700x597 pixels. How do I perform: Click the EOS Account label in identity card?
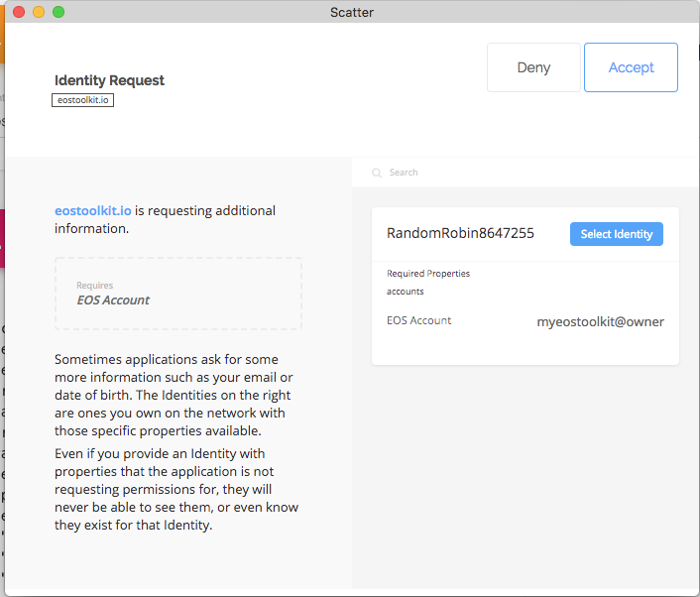click(x=418, y=320)
